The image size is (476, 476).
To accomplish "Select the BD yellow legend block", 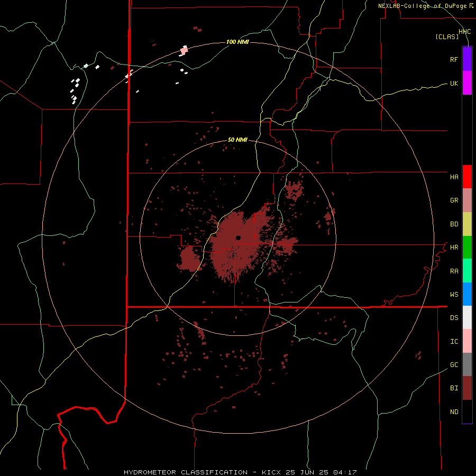I will pos(467,224).
